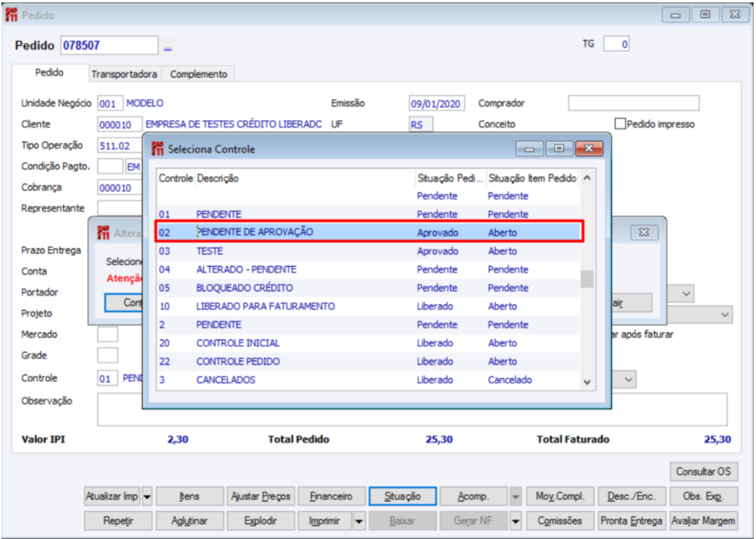Open the Gerar NF dropdown arrow
The width and height of the screenshot is (756, 539).
(516, 521)
